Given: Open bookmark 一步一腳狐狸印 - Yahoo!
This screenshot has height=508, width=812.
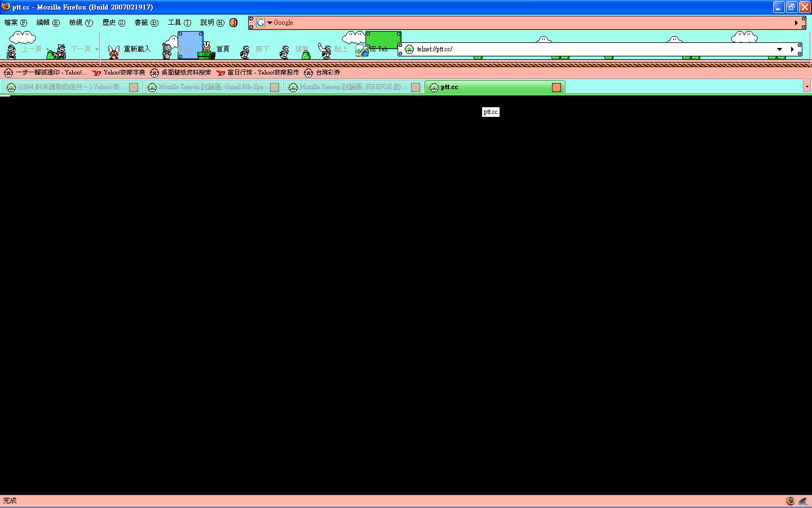Looking at the screenshot, I should tap(45, 72).
